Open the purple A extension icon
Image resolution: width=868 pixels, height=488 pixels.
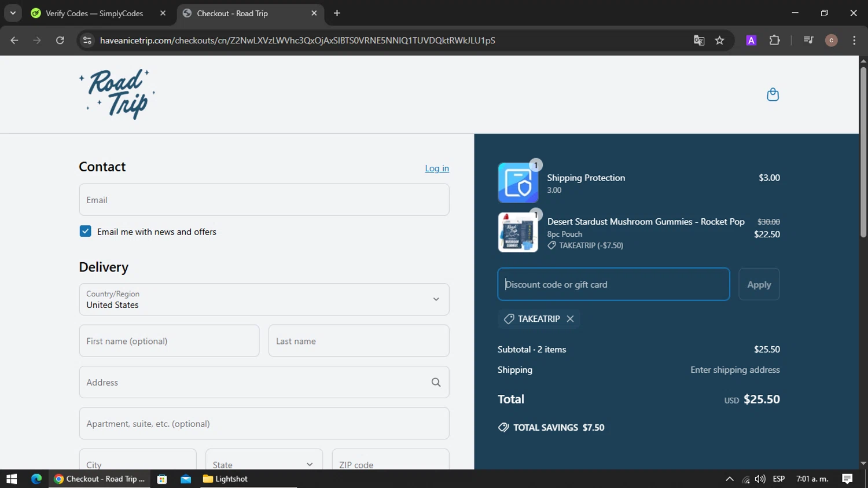pos(751,40)
